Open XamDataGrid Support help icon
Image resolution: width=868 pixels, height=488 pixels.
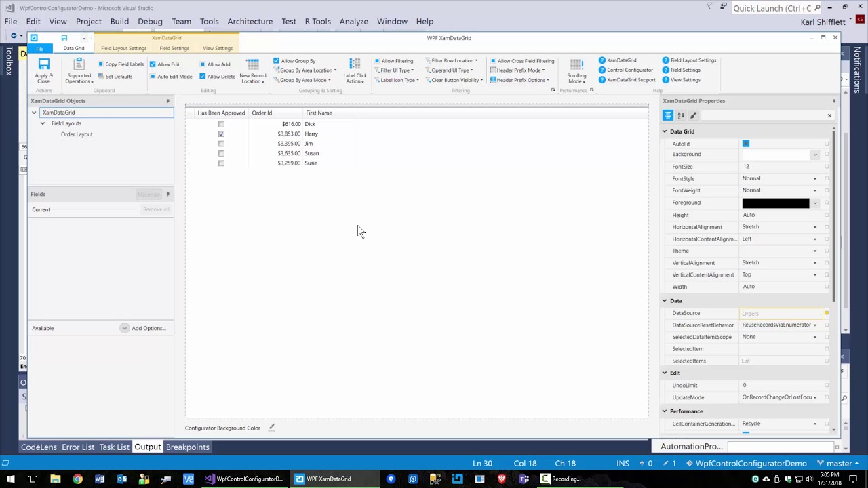click(601, 80)
